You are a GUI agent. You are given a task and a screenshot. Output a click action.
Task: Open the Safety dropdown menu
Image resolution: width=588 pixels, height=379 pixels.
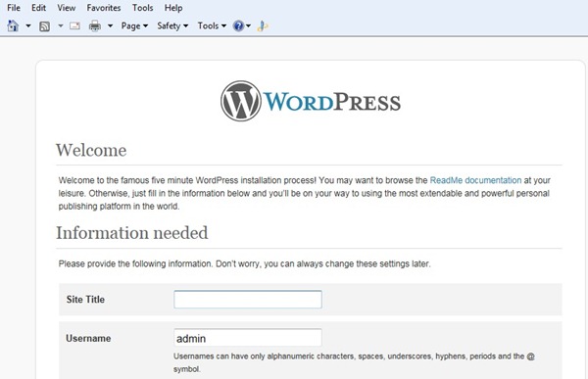coord(172,25)
